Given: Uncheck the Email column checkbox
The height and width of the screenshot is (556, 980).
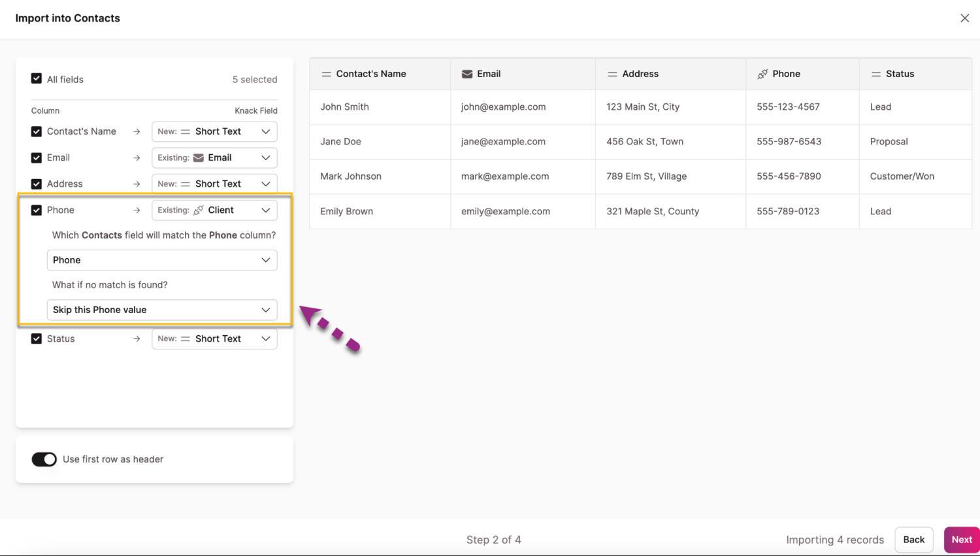Looking at the screenshot, I should [x=37, y=157].
